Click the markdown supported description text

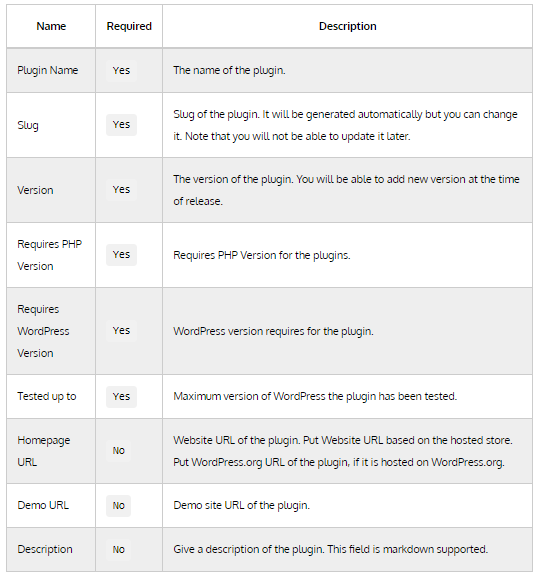click(331, 550)
